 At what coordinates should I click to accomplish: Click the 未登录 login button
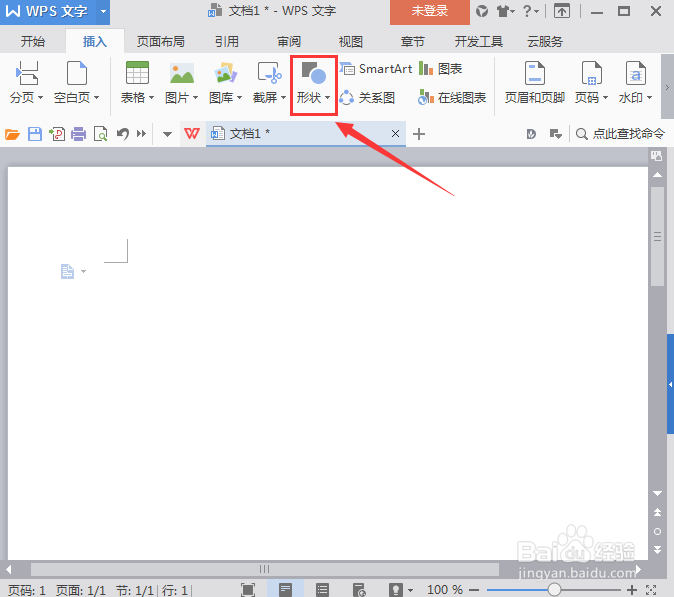430,12
